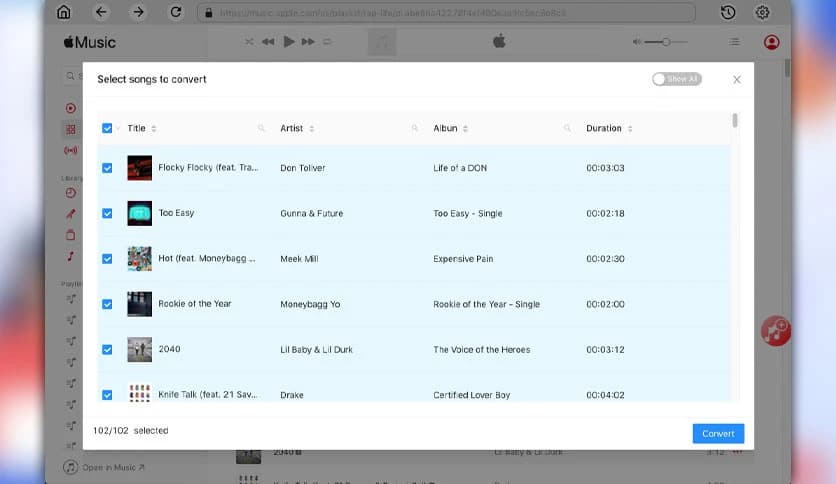Uncheck the Too Easy song checkbox

pos(107,213)
